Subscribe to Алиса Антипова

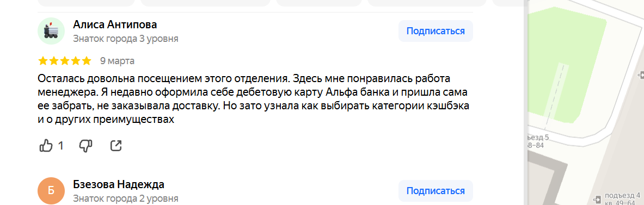pos(436,31)
